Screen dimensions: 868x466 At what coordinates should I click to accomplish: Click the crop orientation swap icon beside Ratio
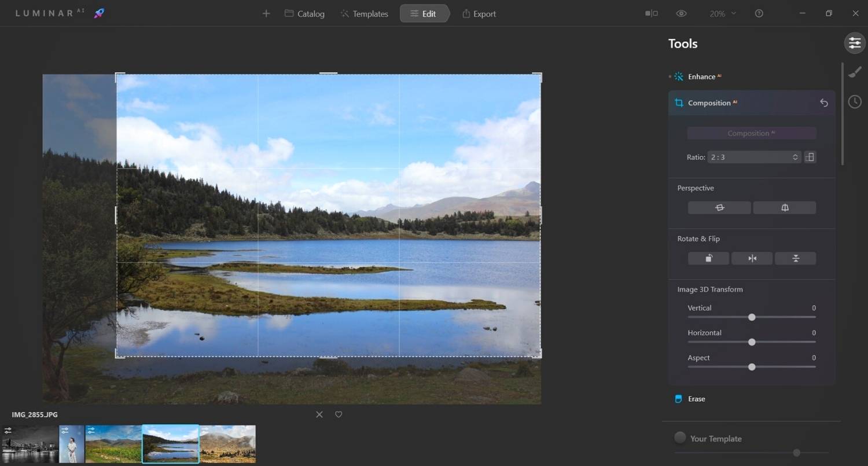point(810,157)
